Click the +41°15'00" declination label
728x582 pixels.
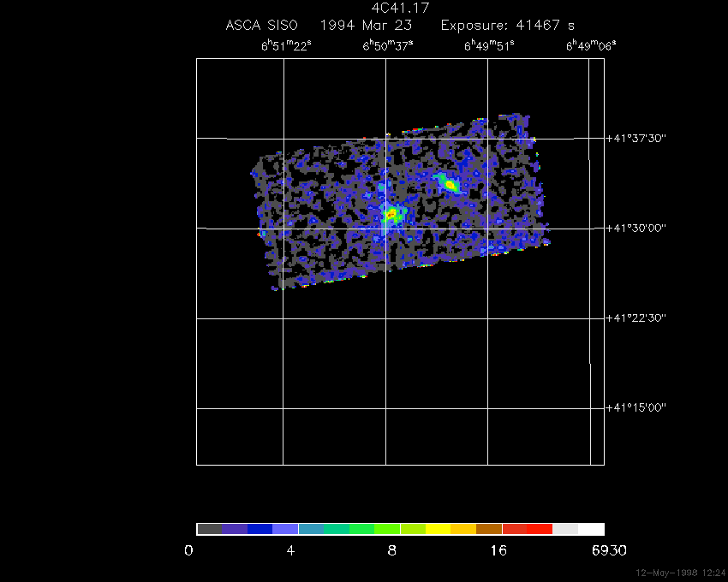tap(636, 408)
